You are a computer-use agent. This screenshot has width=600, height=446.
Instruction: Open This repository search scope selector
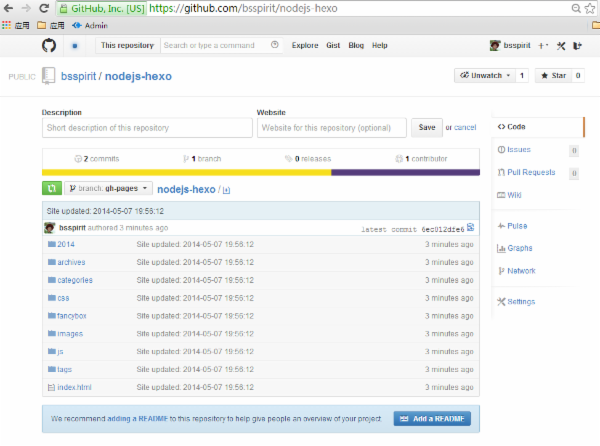(x=127, y=46)
